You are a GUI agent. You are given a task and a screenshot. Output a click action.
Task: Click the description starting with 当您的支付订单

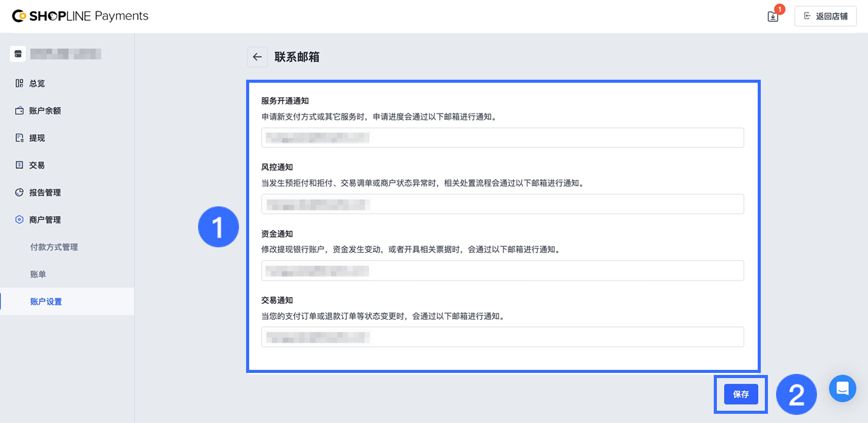384,316
